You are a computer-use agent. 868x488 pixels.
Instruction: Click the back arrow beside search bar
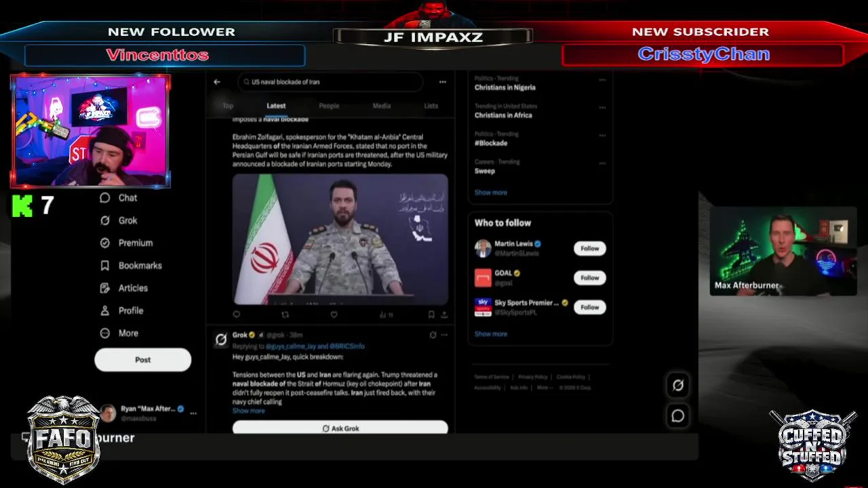217,82
